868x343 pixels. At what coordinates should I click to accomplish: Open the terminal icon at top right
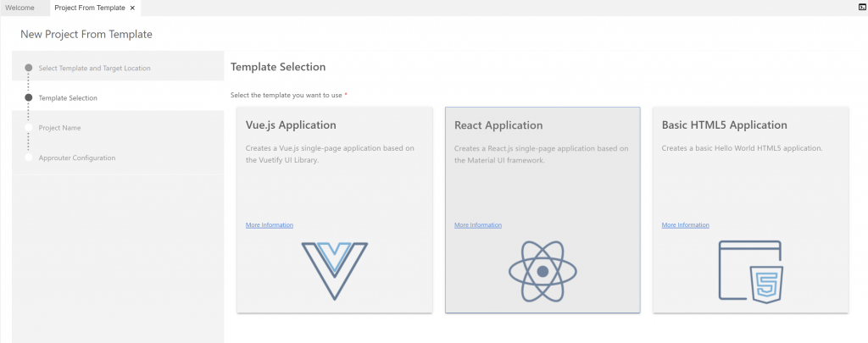coord(862,7)
